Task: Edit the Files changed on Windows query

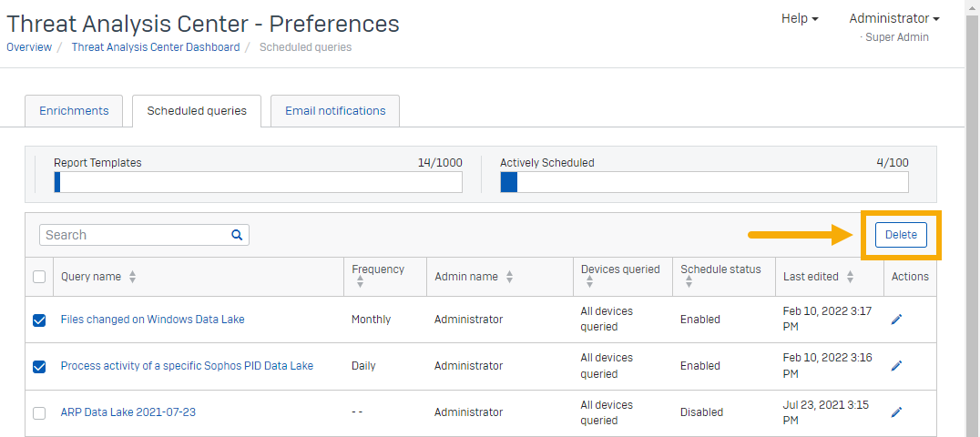Action: pyautogui.click(x=896, y=320)
